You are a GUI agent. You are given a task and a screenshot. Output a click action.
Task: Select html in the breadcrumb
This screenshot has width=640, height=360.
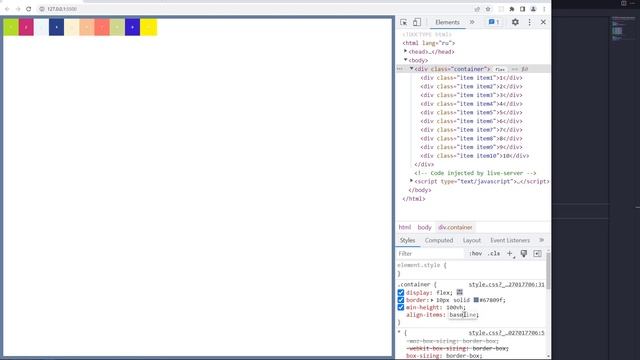[x=405, y=227]
